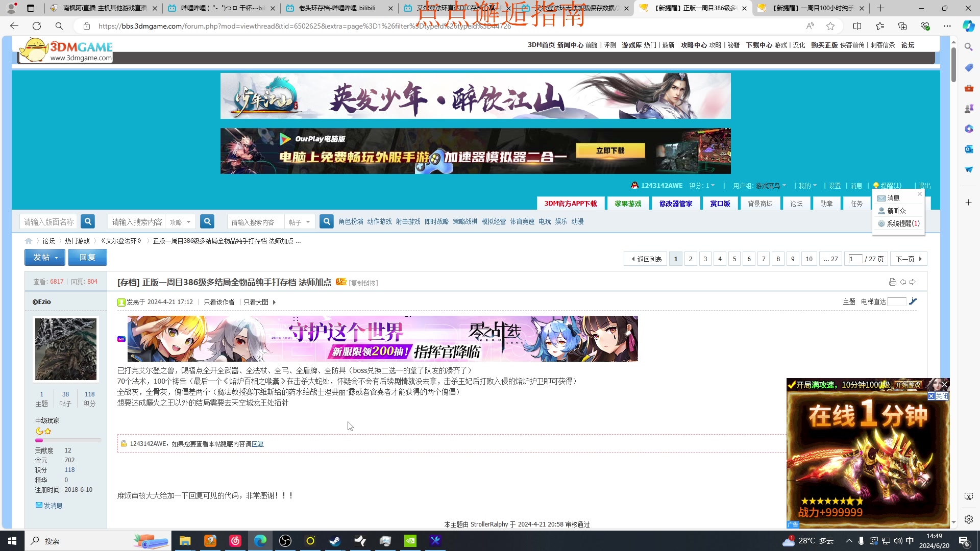This screenshot has height=551, width=980.
Task: Click the search button next to 帖子 dropdown
Action: (327, 221)
